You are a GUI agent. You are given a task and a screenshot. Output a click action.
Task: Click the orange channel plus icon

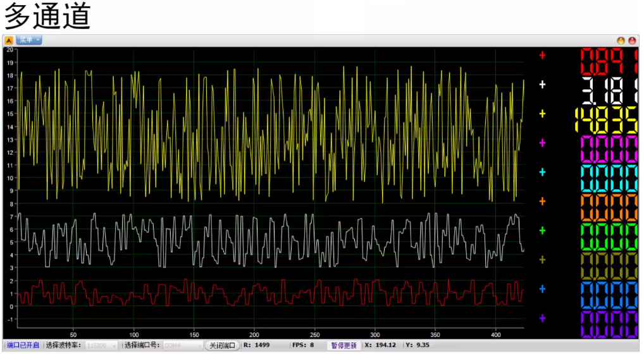point(542,202)
